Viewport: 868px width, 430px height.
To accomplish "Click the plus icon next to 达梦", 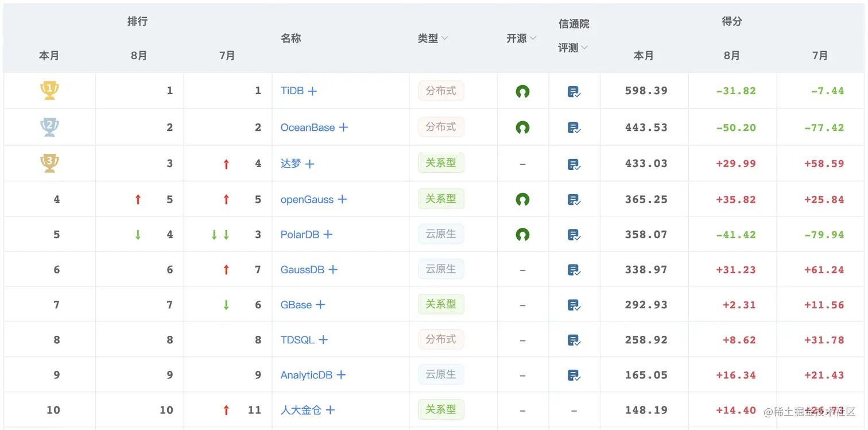I will click(310, 164).
